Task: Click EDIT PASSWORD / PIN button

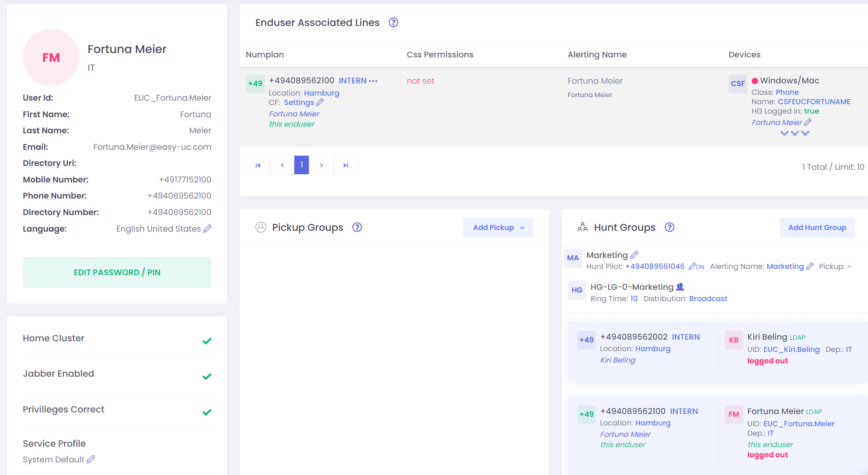Action: coord(117,272)
